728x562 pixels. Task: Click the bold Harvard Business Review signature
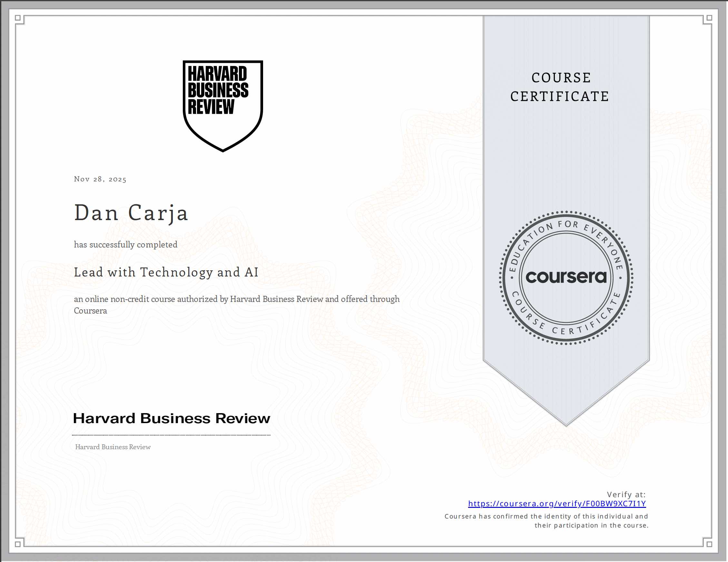[x=171, y=418]
